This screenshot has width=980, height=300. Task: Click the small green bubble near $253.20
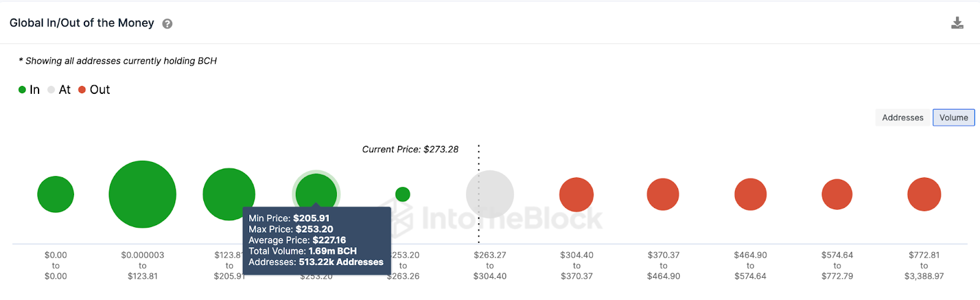(402, 194)
